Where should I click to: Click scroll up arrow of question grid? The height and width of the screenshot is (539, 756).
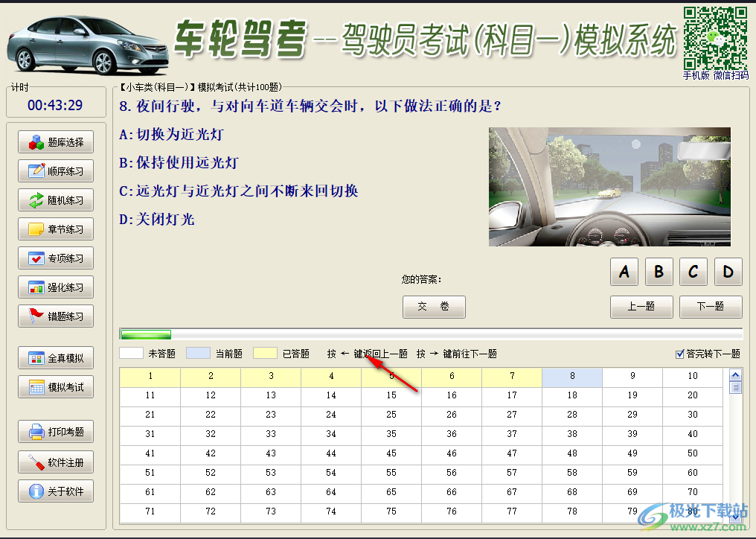[735, 374]
